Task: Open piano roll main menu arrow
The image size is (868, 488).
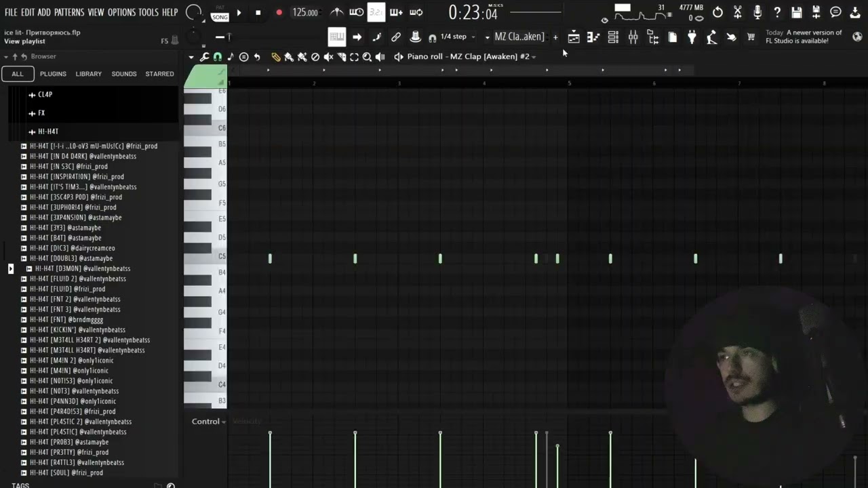Action: tap(191, 57)
